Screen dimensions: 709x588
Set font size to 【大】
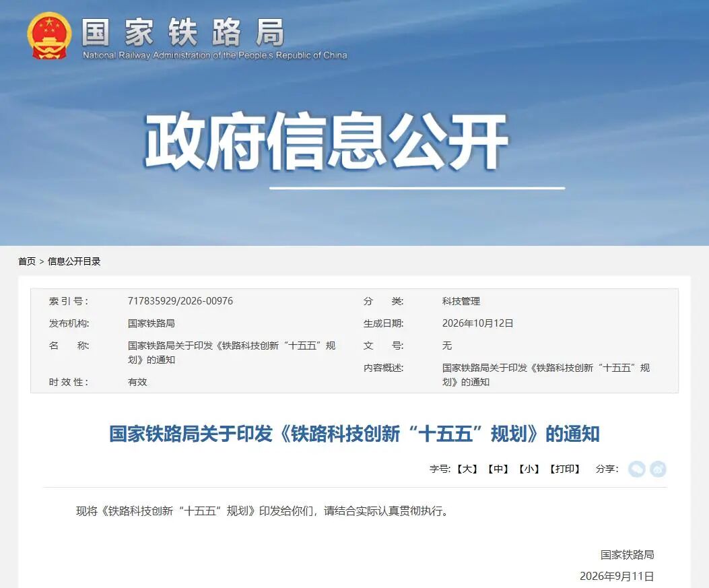pyautogui.click(x=467, y=469)
